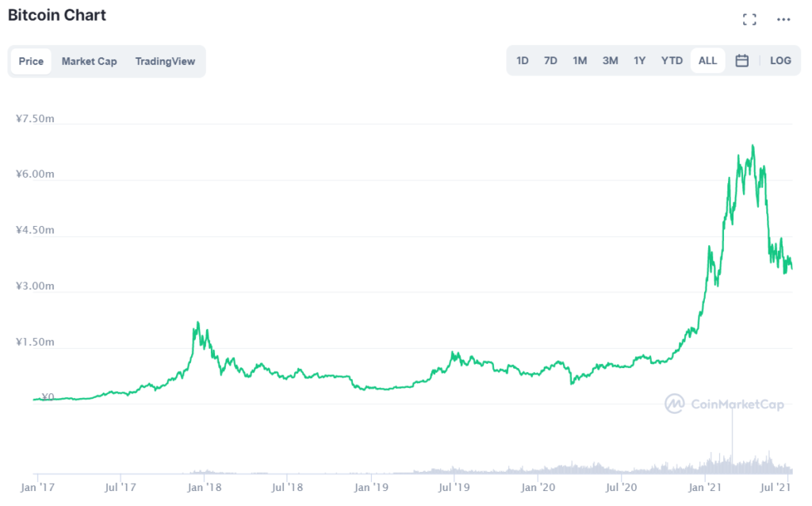The height and width of the screenshot is (506, 812).
Task: Click the Jul '19 date label
Action: coord(454,487)
